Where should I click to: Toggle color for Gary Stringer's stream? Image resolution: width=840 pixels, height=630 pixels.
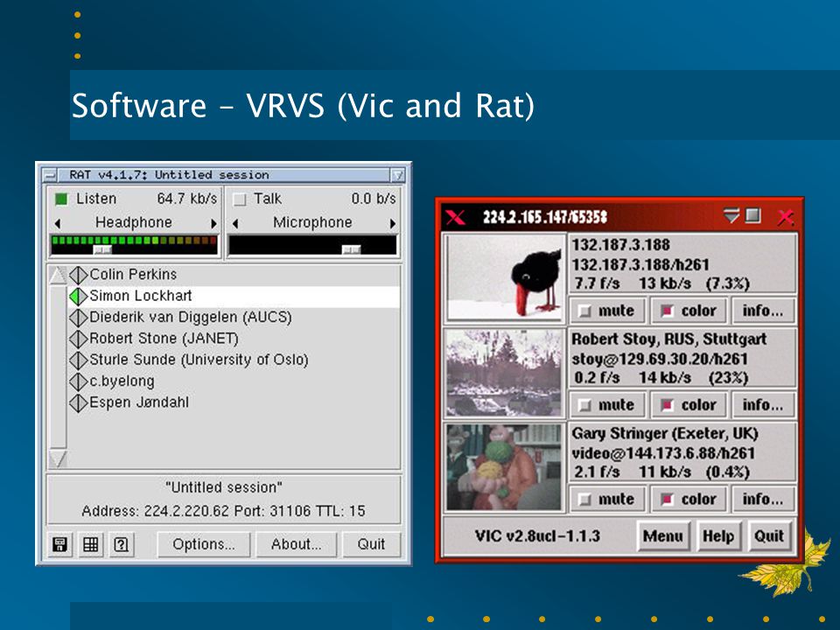click(689, 500)
